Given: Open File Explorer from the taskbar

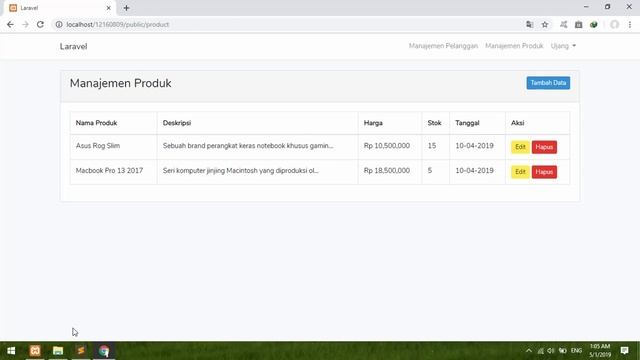Looking at the screenshot, I should [58, 351].
